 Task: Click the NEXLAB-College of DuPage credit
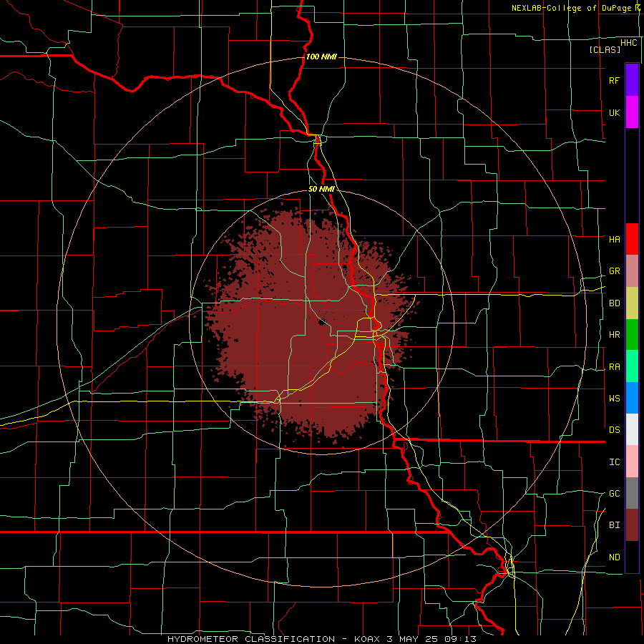(575, 8)
